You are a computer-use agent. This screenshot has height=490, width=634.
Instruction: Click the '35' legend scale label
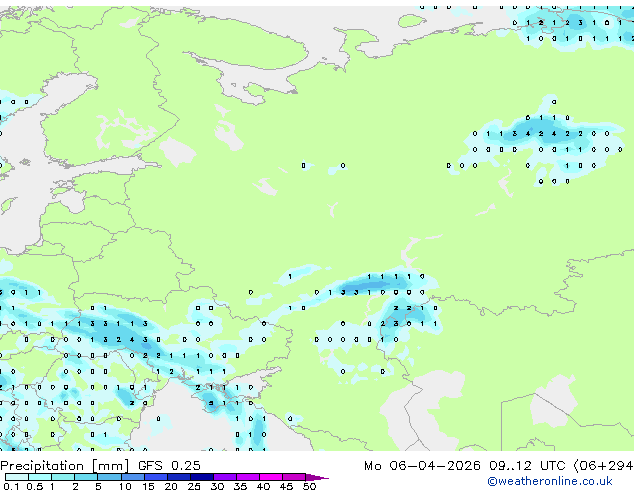[240, 486]
